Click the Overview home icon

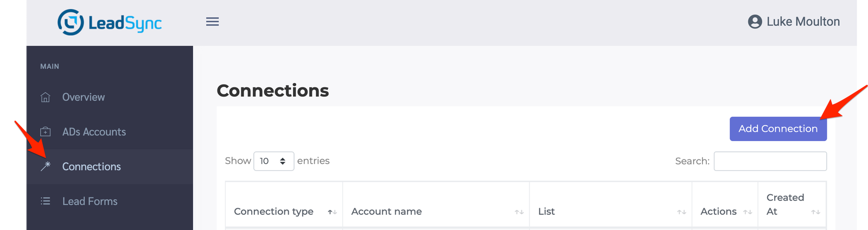46,97
